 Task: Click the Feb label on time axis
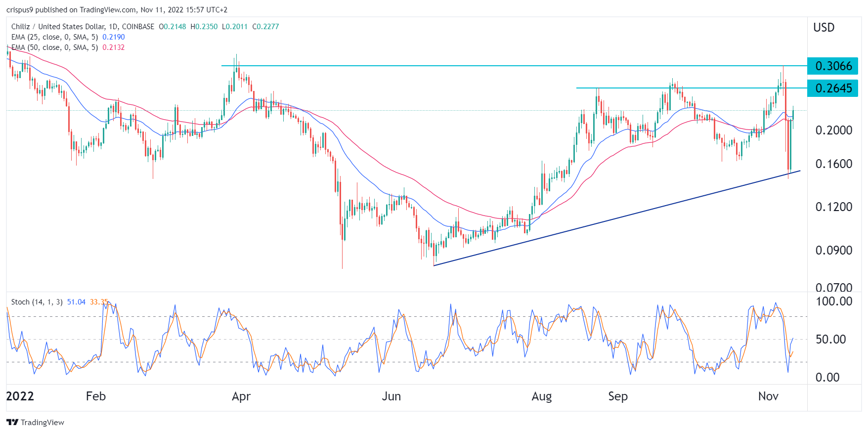pyautogui.click(x=96, y=396)
